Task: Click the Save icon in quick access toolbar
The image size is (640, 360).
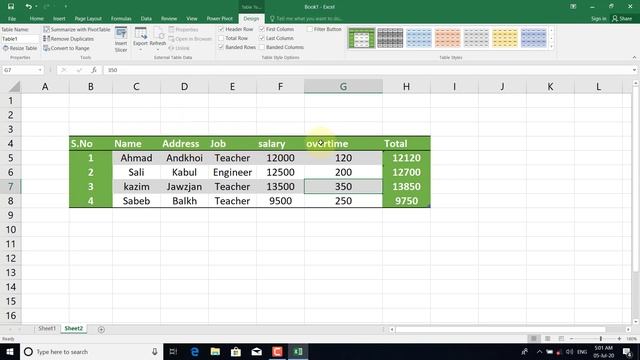Action: [x=11, y=7]
